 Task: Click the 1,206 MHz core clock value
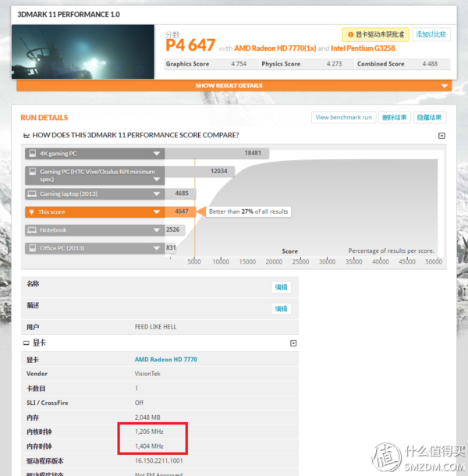coord(149,432)
